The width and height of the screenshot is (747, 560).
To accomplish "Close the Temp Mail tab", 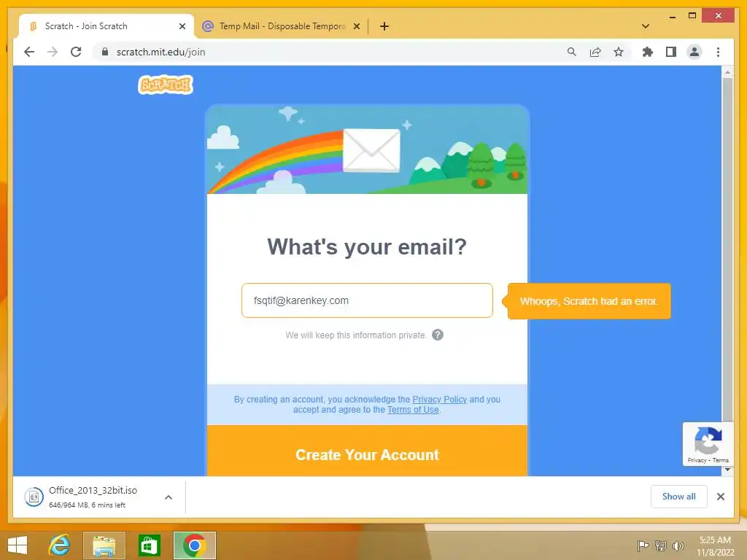I will tap(356, 26).
